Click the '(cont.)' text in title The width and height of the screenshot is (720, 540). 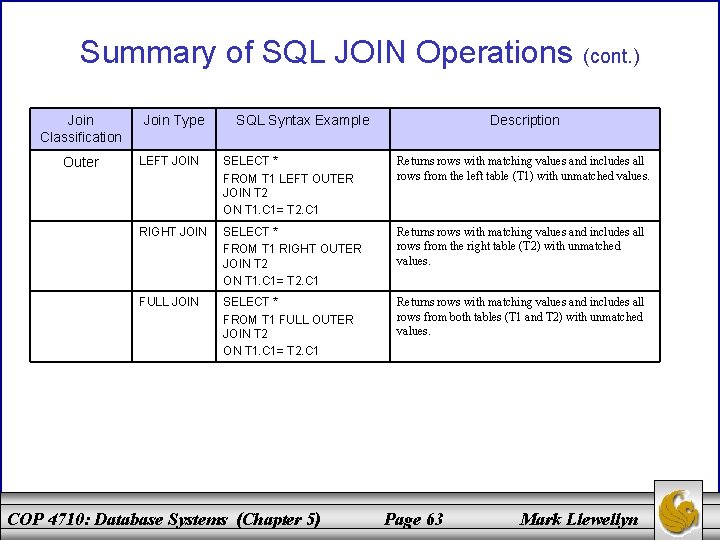click(611, 56)
